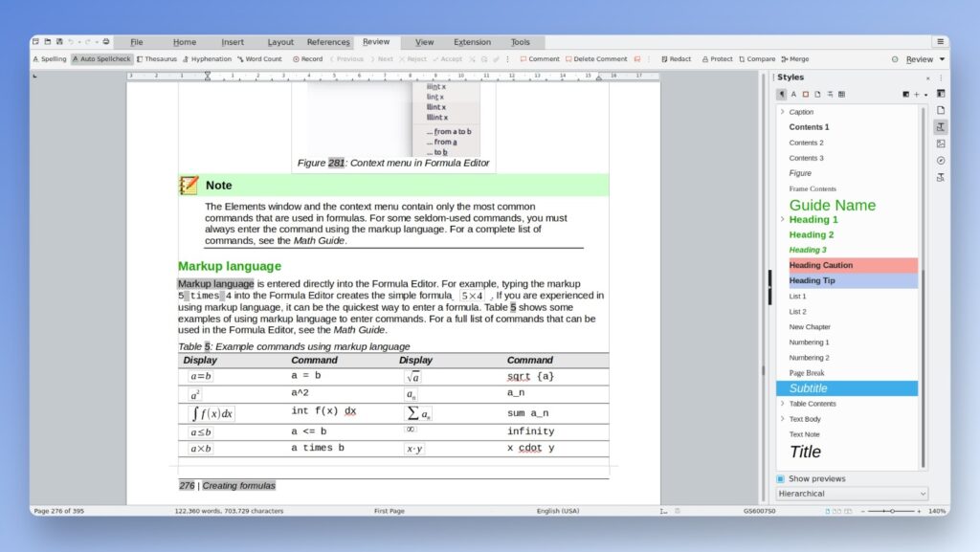The width and height of the screenshot is (980, 552).
Task: Click the Merge button
Action: [x=795, y=59]
